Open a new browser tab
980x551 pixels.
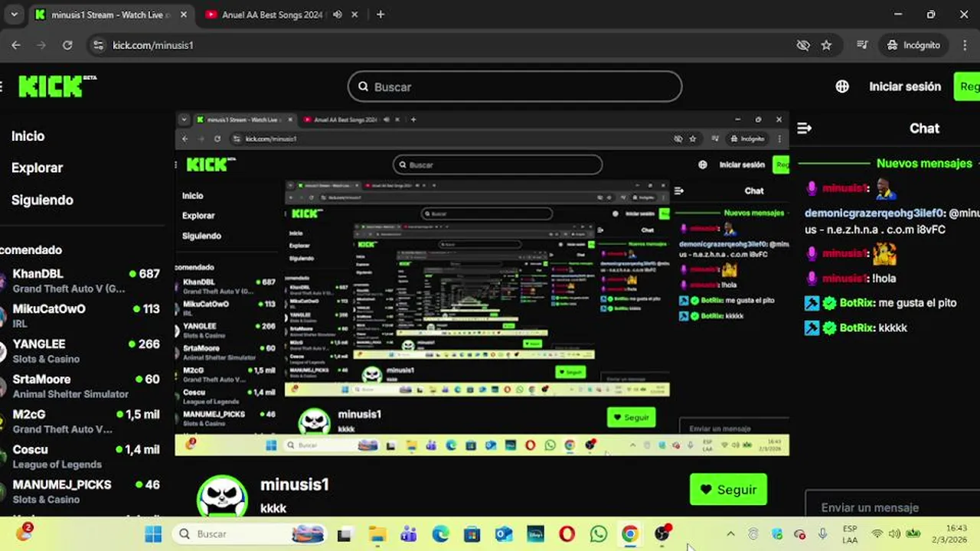tap(381, 15)
